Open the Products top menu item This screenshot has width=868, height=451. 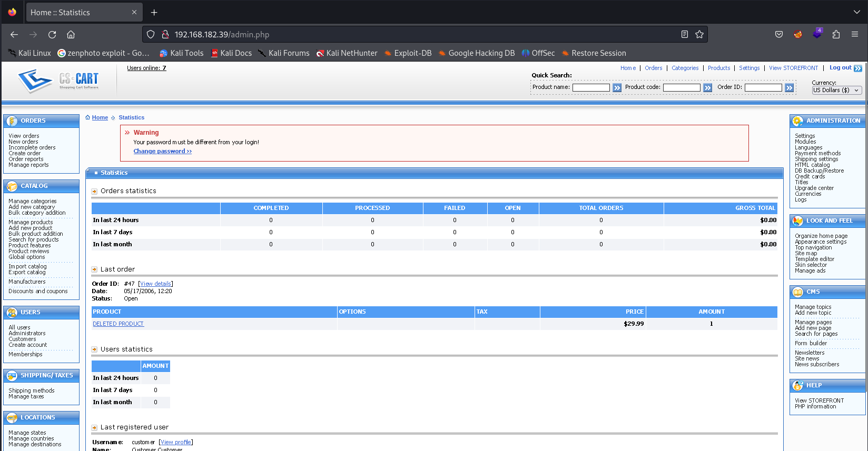click(x=718, y=68)
